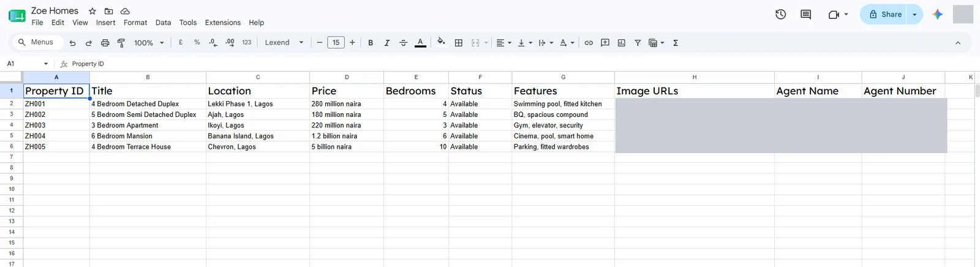Increase decimal places
Viewport: 980px width, 267px height.
230,43
